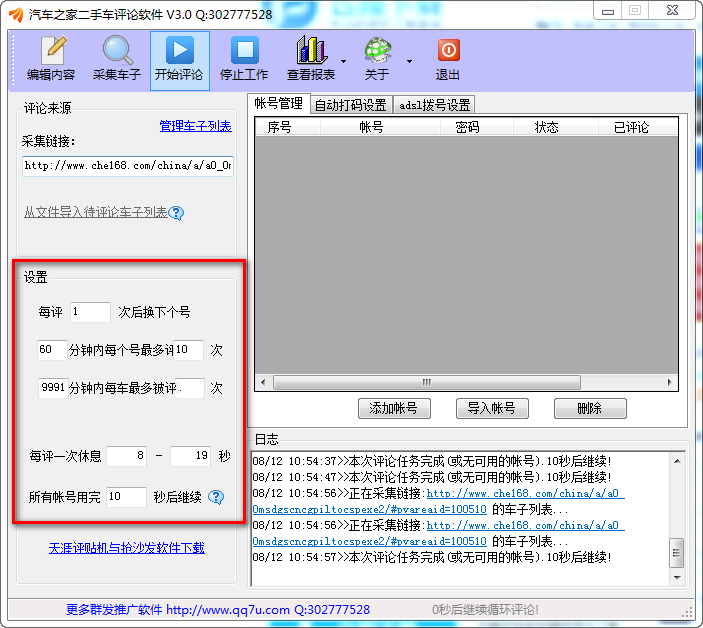This screenshot has height=628, width=703.
Task: Click the 导入帐号 button
Action: pyautogui.click(x=492, y=408)
